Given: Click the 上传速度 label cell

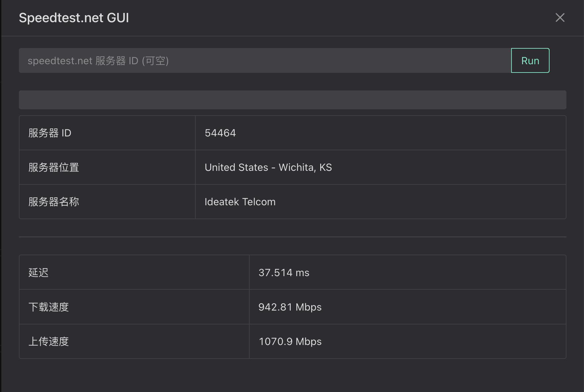Looking at the screenshot, I should point(134,341).
